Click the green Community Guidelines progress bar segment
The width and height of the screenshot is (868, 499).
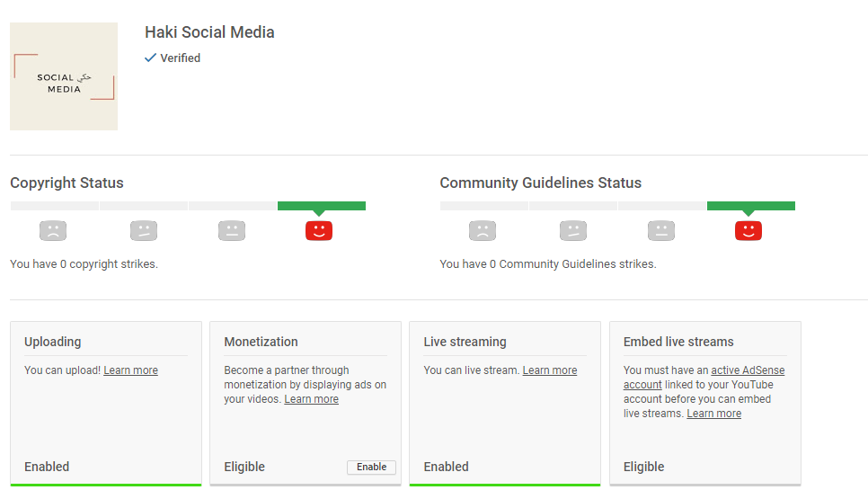click(x=751, y=206)
